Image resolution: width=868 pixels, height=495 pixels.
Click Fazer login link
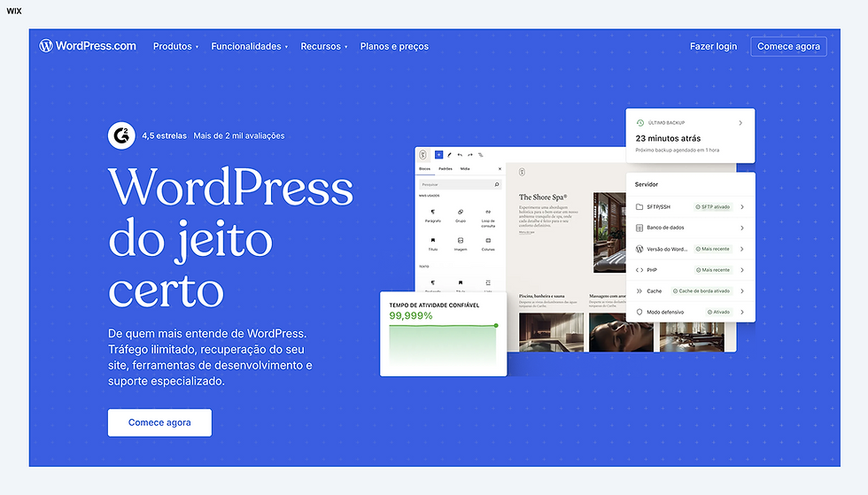coord(713,47)
